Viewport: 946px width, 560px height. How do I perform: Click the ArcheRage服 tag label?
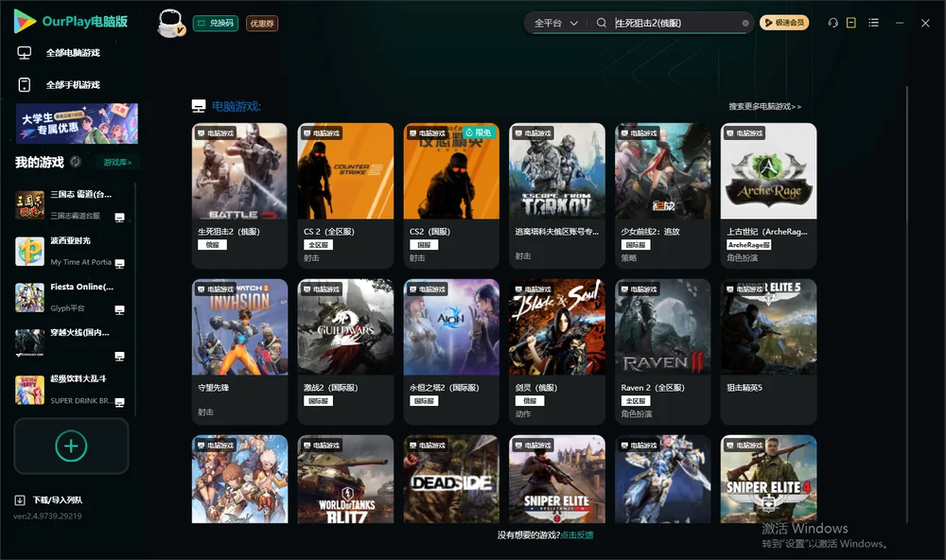[748, 244]
